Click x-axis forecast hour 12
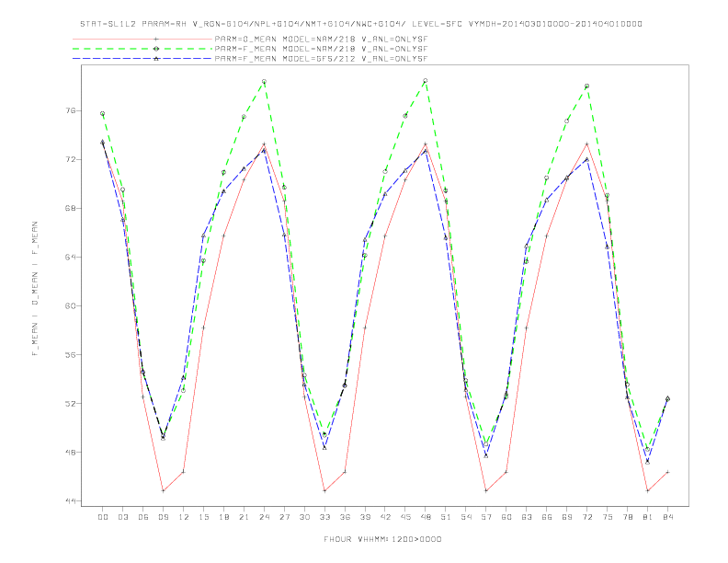728x563 pixels. coord(184,517)
